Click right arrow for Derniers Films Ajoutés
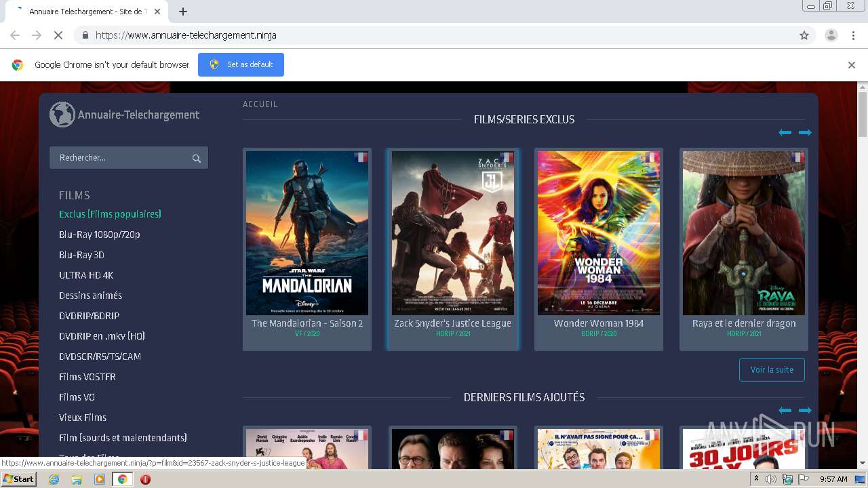 click(x=805, y=410)
